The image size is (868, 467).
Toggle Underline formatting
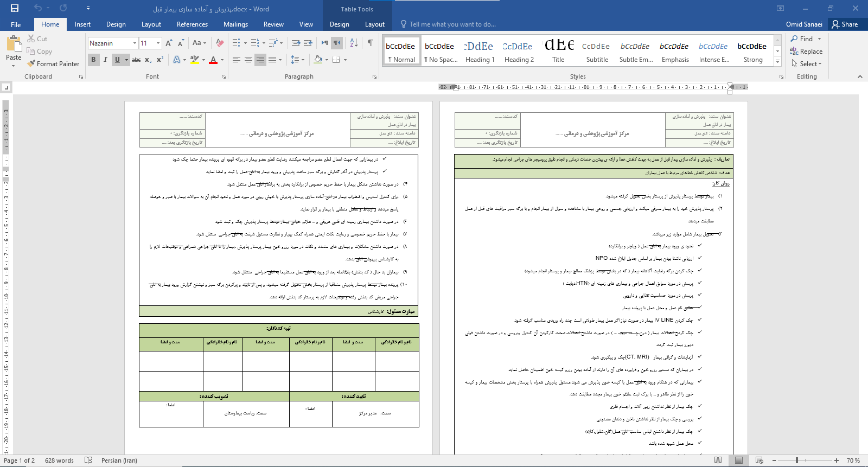pyautogui.click(x=117, y=60)
